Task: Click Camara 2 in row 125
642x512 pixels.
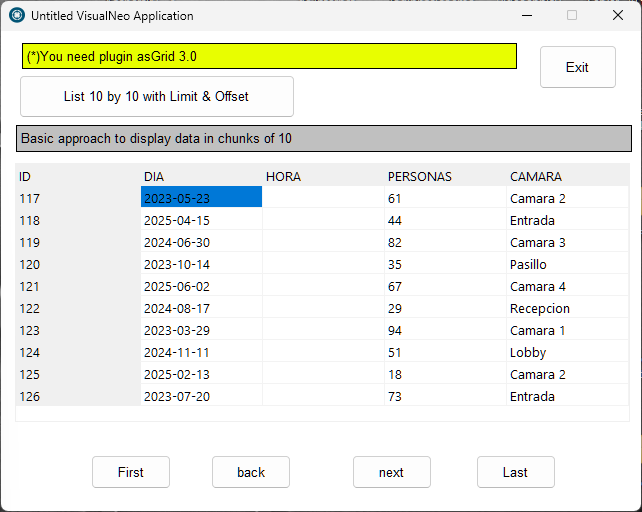Action: click(567, 374)
